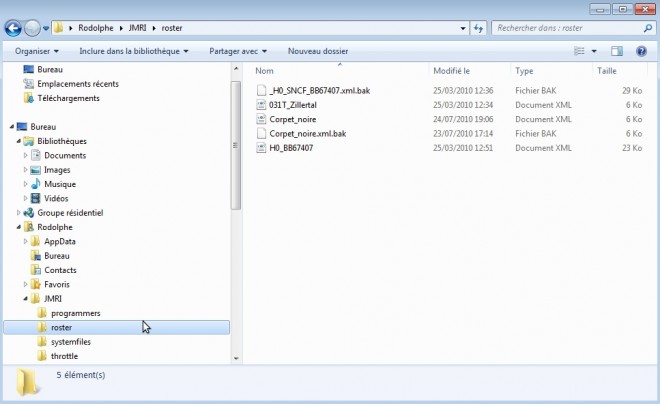This screenshot has height=404, width=660.
Task: Expand the Musique library
Action: click(25, 184)
